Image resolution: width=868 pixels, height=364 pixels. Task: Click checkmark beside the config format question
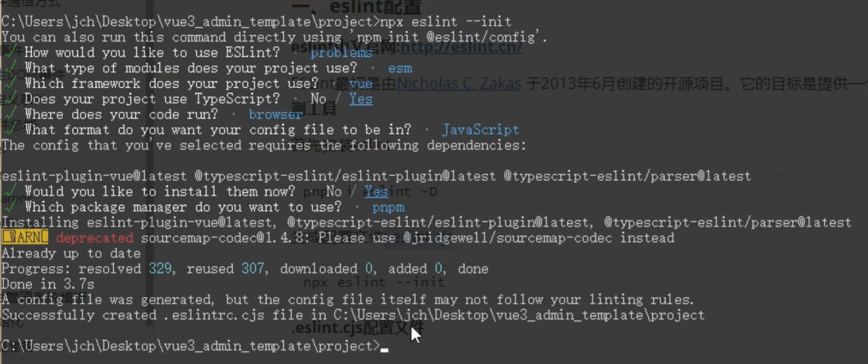tap(11, 130)
